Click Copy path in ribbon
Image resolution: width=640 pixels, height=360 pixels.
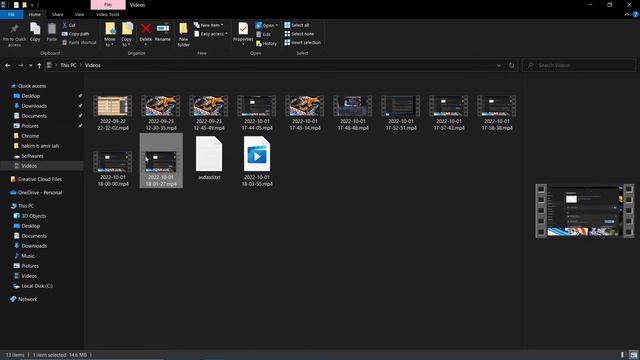point(76,34)
